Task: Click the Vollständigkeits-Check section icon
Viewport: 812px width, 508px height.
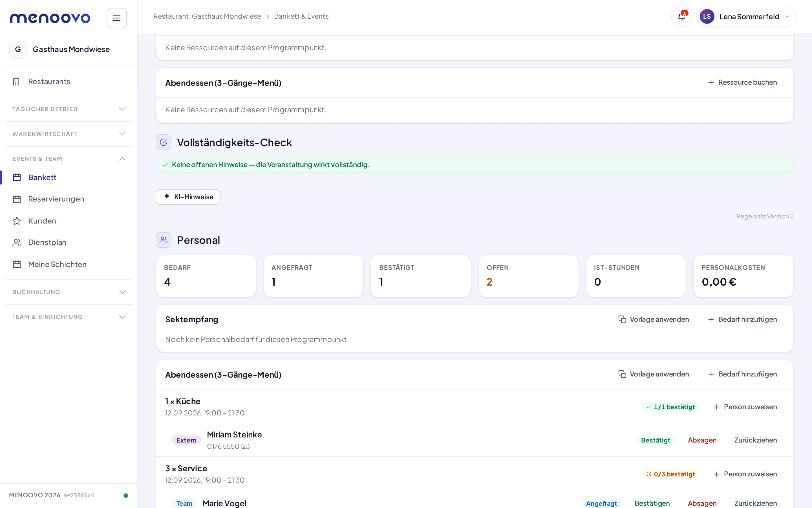Action: click(x=164, y=143)
